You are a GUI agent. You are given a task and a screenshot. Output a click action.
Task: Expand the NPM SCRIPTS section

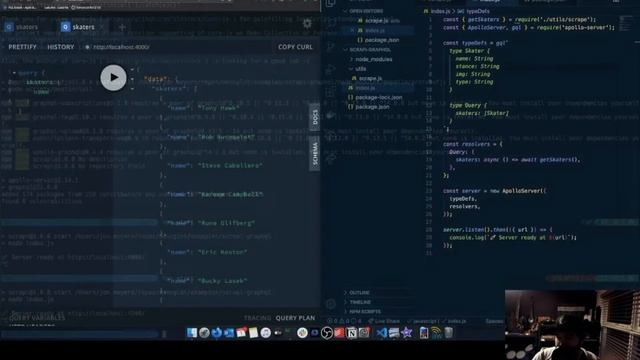pyautogui.click(x=362, y=311)
